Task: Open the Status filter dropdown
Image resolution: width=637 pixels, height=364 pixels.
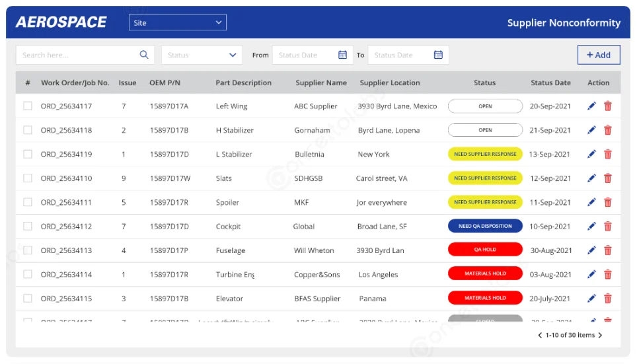Action: pos(202,55)
